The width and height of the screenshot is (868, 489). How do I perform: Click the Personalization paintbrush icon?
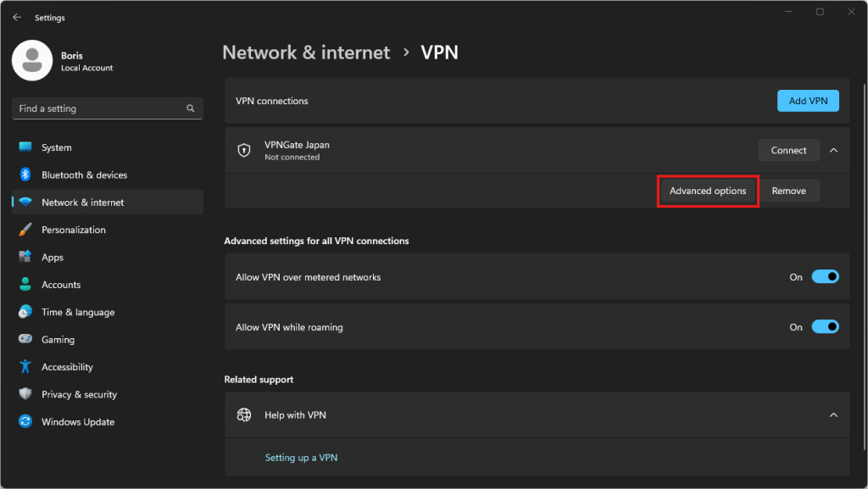[25, 230]
